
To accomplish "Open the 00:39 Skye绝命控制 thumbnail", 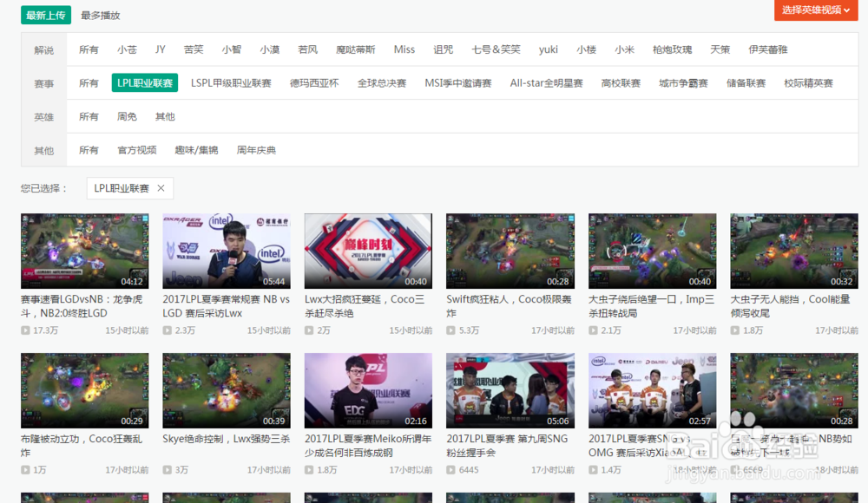I will click(227, 390).
